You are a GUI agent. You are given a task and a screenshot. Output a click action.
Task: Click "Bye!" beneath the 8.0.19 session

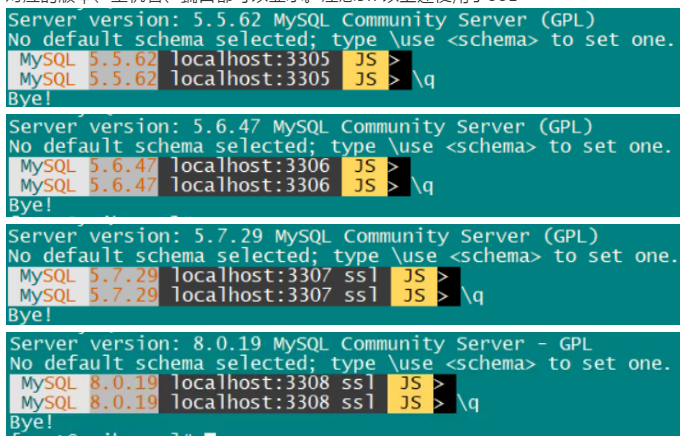coord(31,422)
